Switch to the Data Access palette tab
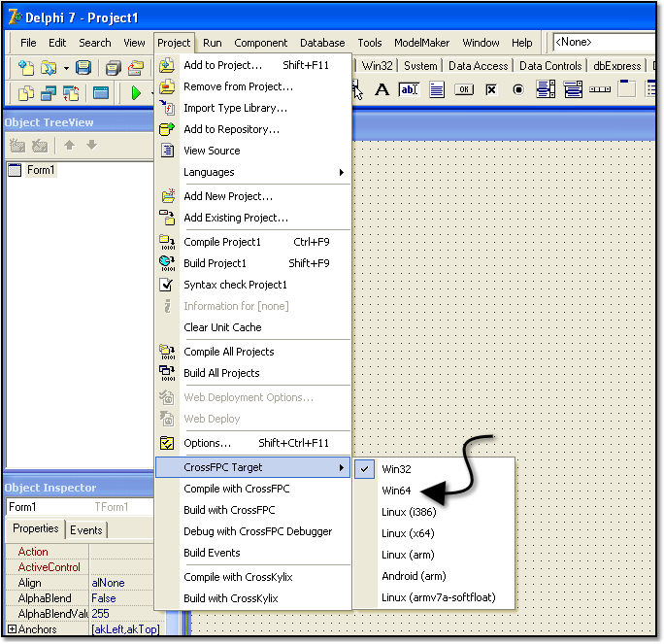The width and height of the screenshot is (664, 644). [478, 66]
